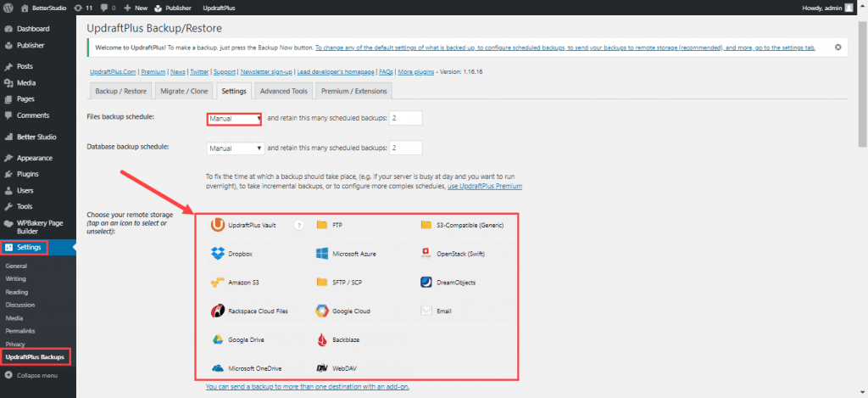Screen dimensions: 868x398
Task: Select the Google Drive icon
Action: [x=218, y=339]
